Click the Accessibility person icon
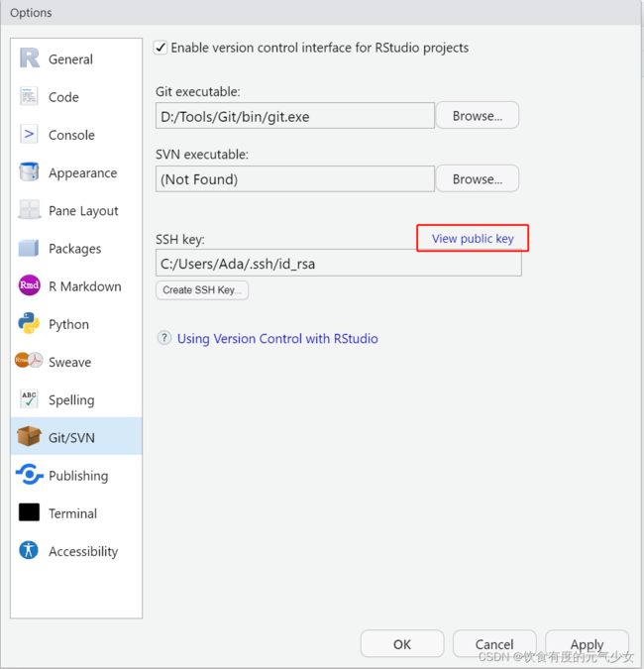This screenshot has width=644, height=669. (x=29, y=550)
